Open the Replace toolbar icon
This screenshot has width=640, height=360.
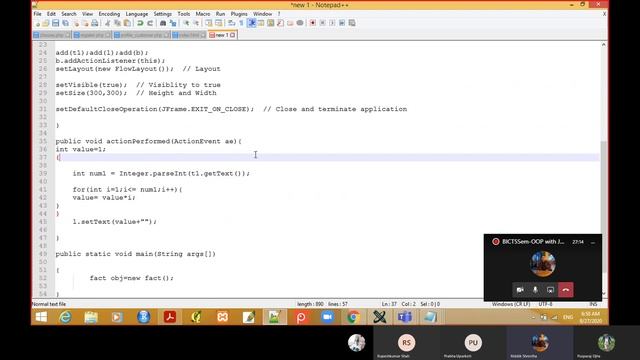173,23
